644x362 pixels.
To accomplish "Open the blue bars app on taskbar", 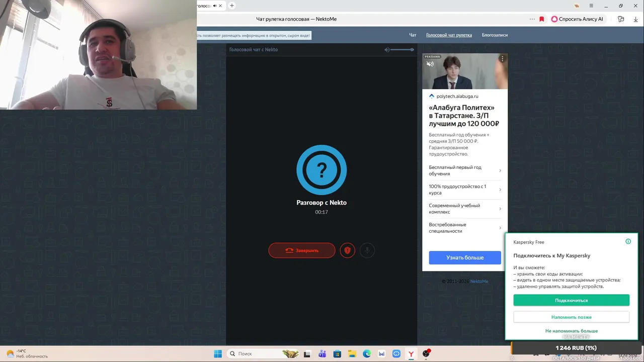I will point(381,354).
